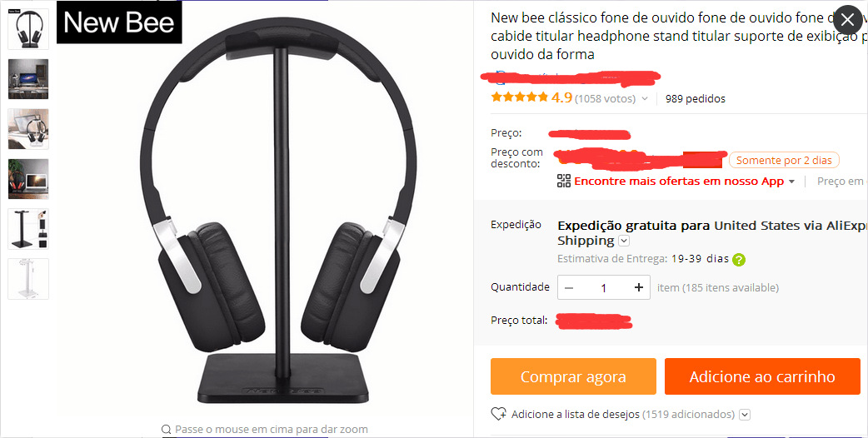The width and height of the screenshot is (868, 438).
Task: Select the stand dimensions thumbnail
Action: click(x=28, y=229)
